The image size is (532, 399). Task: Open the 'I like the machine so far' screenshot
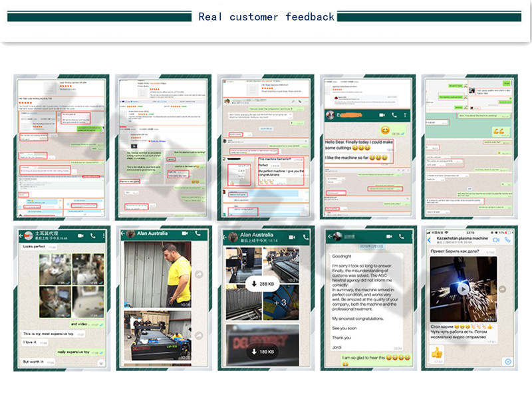pyautogui.click(x=368, y=147)
